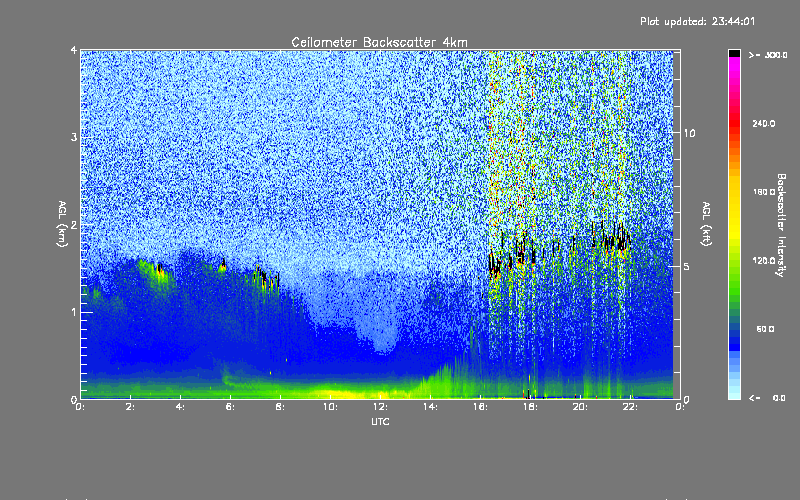Click the "180.0" colorbar label
This screenshot has width=800, height=500.
(x=764, y=192)
